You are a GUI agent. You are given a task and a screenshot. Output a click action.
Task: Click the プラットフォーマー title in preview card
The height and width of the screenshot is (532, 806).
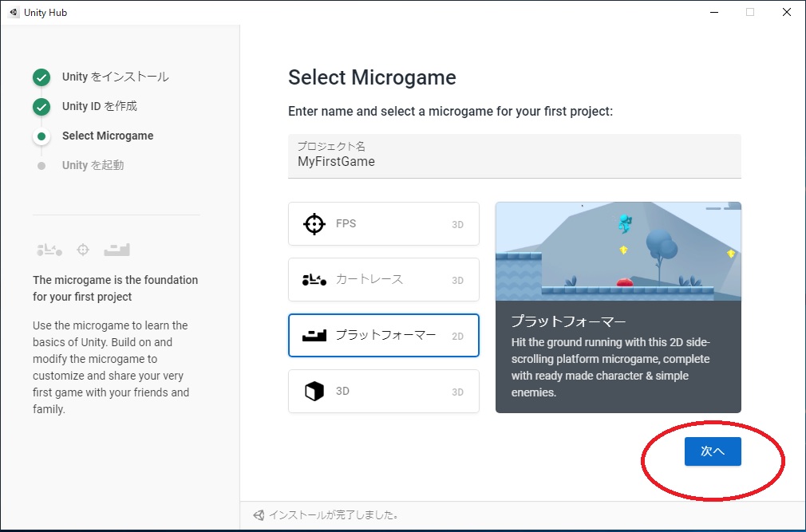click(568, 322)
